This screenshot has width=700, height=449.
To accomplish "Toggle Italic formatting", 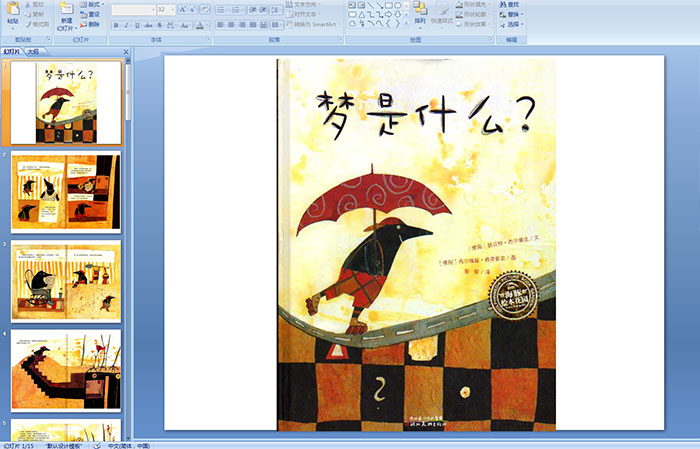I will pos(126,25).
